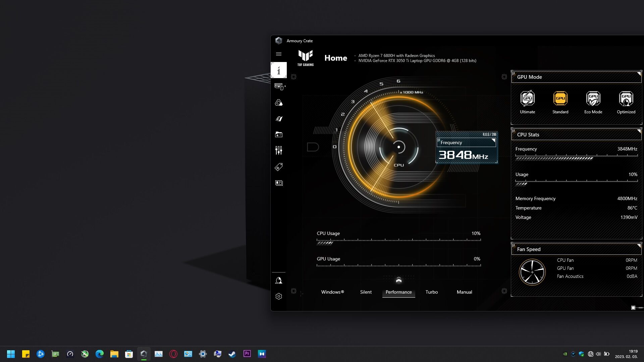Click the 3848MHz frequency readout
This screenshot has width=644, height=362.
tap(463, 155)
